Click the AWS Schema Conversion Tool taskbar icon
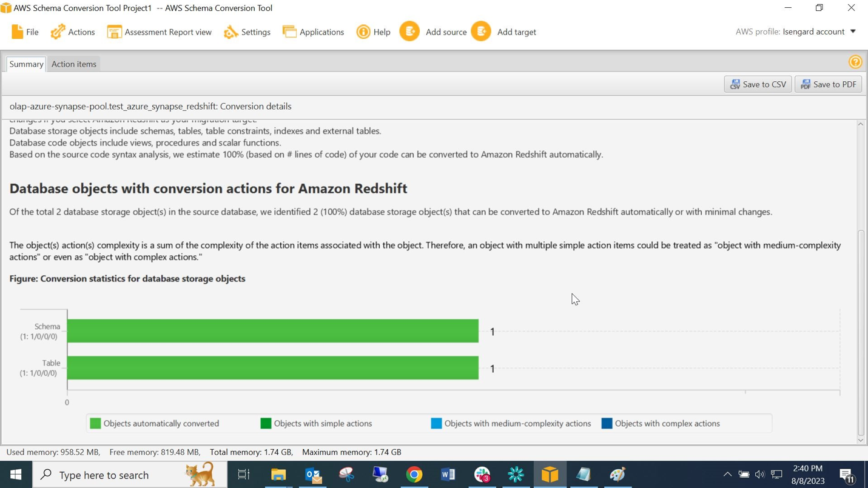The image size is (868, 488). pyautogui.click(x=550, y=475)
